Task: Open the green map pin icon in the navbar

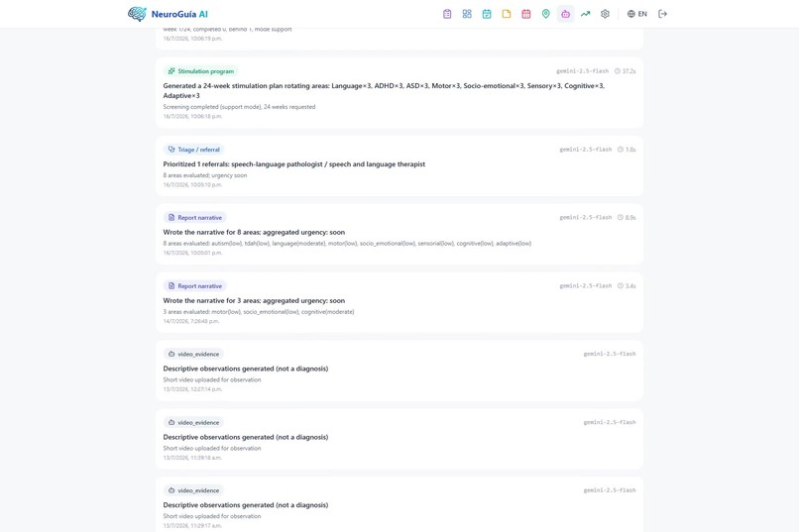Action: coord(546,14)
